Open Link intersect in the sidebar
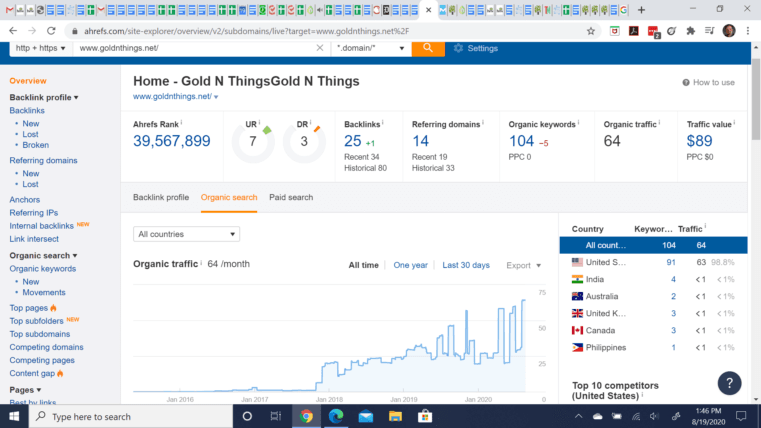Image resolution: width=761 pixels, height=428 pixels. tap(34, 239)
